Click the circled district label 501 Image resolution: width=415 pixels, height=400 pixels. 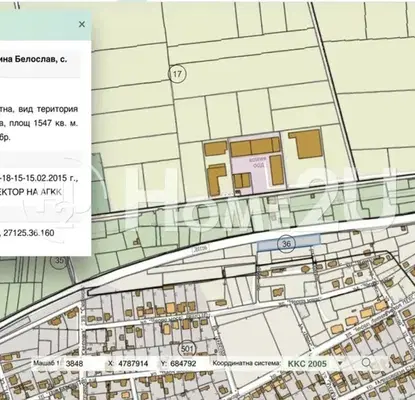187,349
